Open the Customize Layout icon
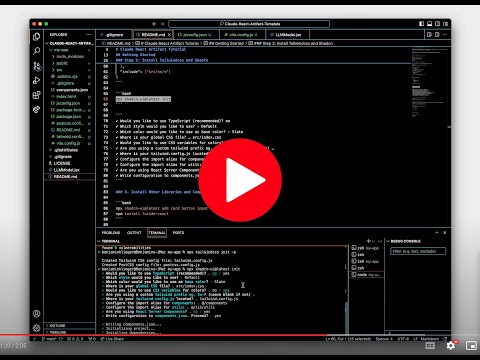 tap(446, 24)
